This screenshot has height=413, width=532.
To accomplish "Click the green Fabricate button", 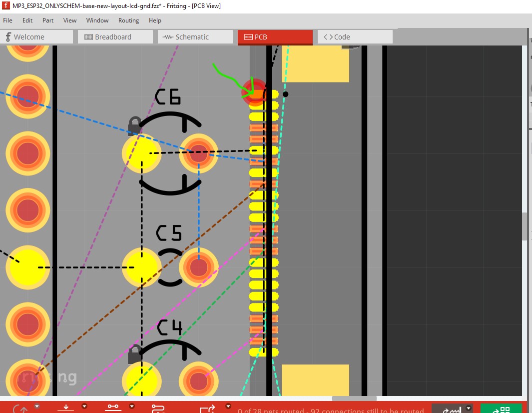I will point(501,408).
